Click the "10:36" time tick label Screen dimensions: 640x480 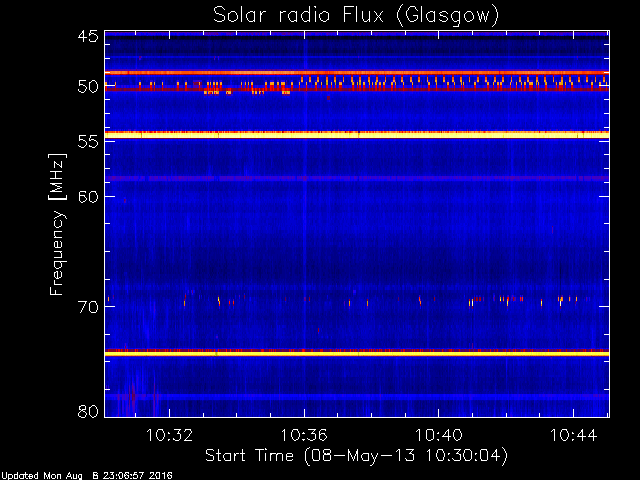click(x=304, y=436)
